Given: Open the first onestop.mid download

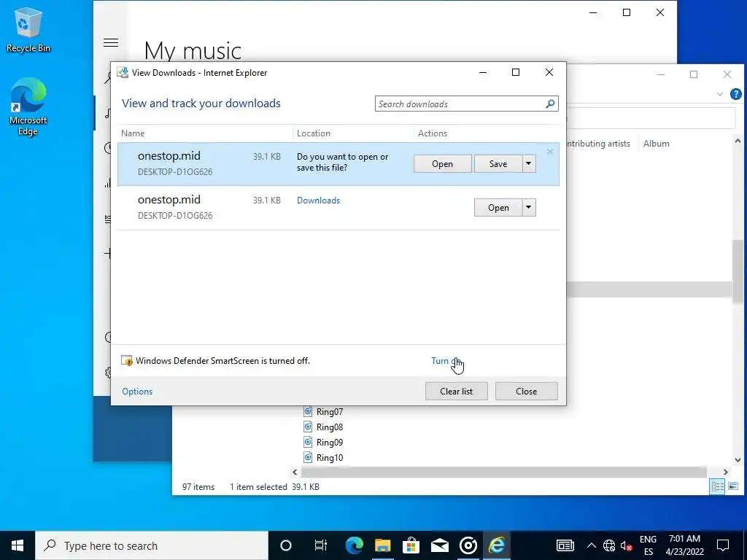Looking at the screenshot, I should (x=443, y=164).
